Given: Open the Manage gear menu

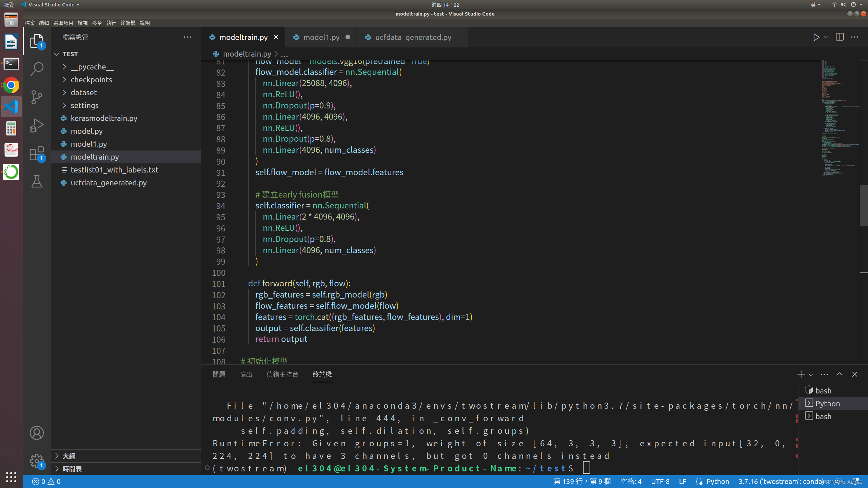Looking at the screenshot, I should point(37,461).
